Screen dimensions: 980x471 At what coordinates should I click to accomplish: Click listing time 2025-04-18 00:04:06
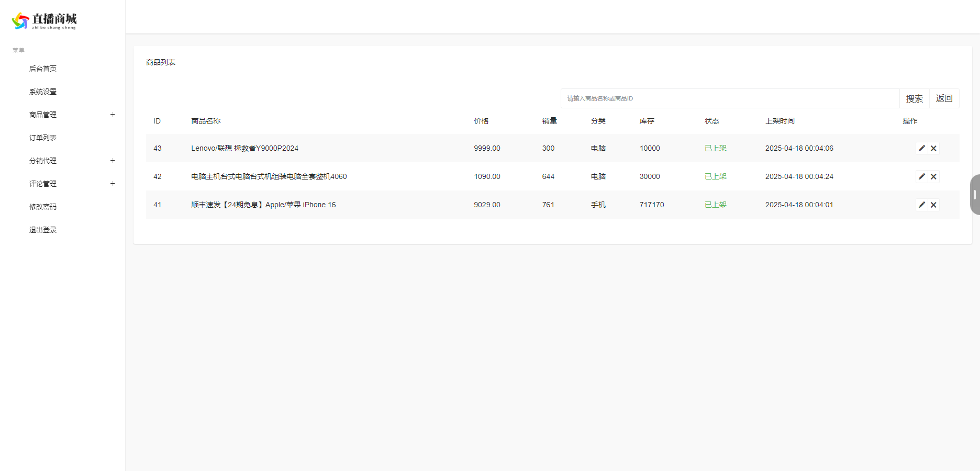click(799, 148)
